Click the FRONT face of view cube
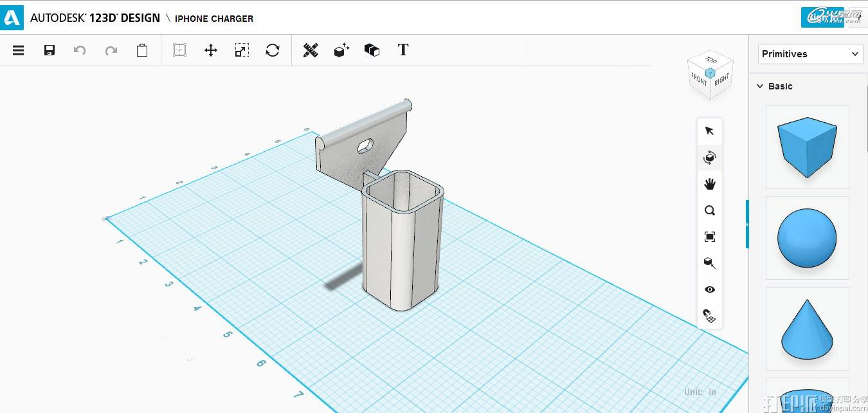 tap(699, 80)
